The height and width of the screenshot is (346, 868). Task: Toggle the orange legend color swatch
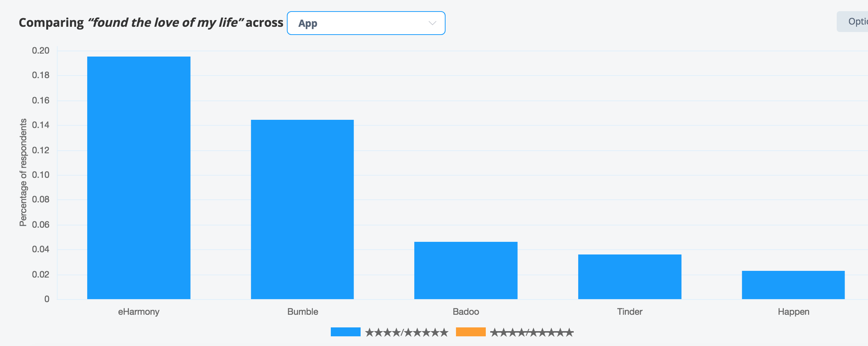click(x=471, y=332)
